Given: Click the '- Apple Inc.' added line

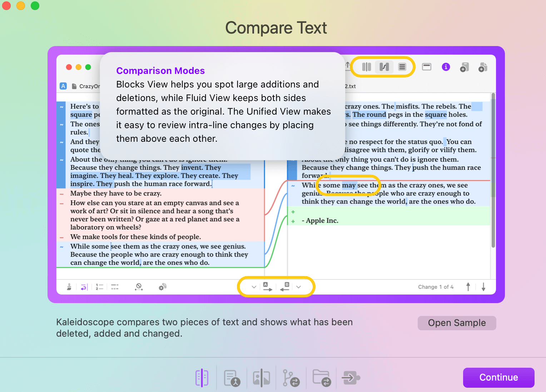Looking at the screenshot, I should 320,221.
